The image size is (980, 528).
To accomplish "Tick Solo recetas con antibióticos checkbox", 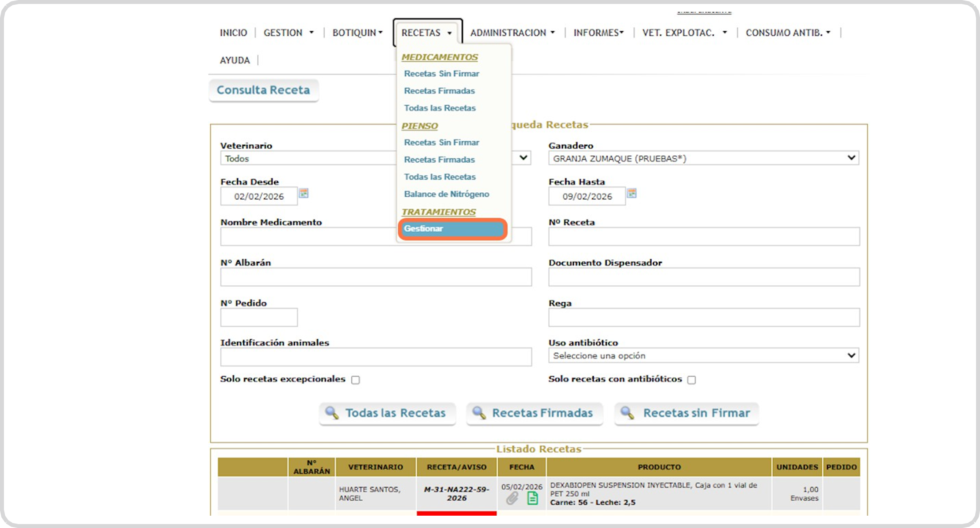I will pyautogui.click(x=691, y=380).
